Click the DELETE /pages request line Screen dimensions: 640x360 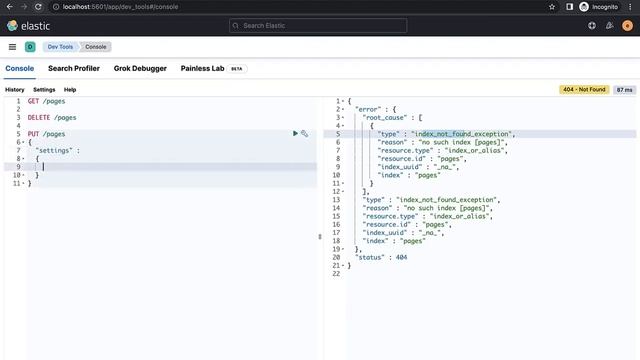52,118
